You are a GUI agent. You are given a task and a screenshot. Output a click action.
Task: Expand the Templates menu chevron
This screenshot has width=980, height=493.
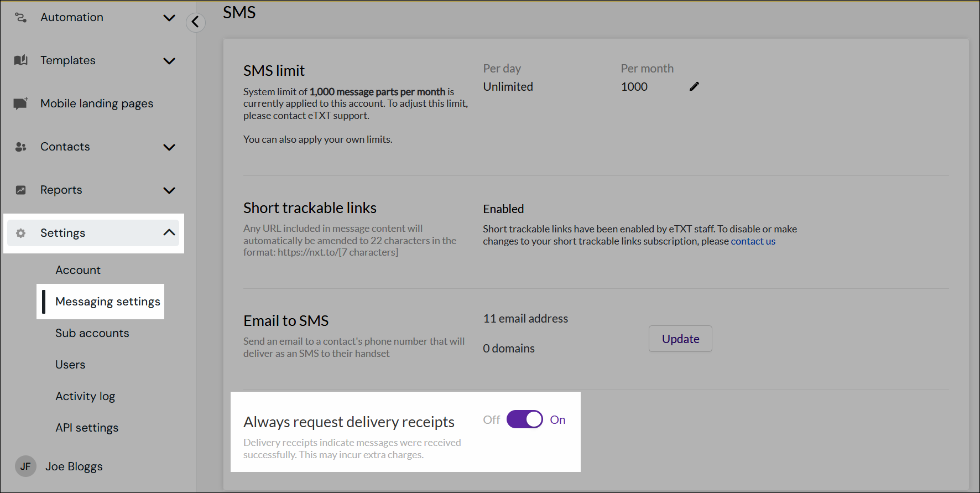pos(169,61)
